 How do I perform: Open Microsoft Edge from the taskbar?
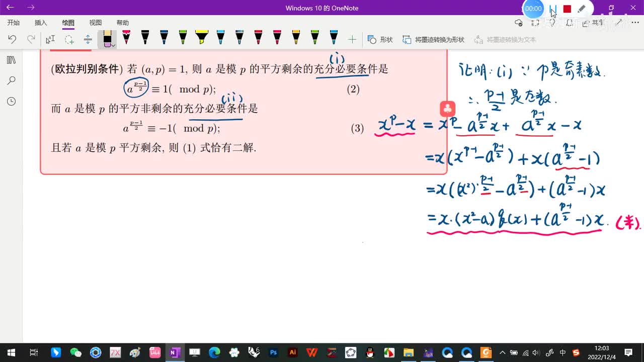[x=214, y=352]
